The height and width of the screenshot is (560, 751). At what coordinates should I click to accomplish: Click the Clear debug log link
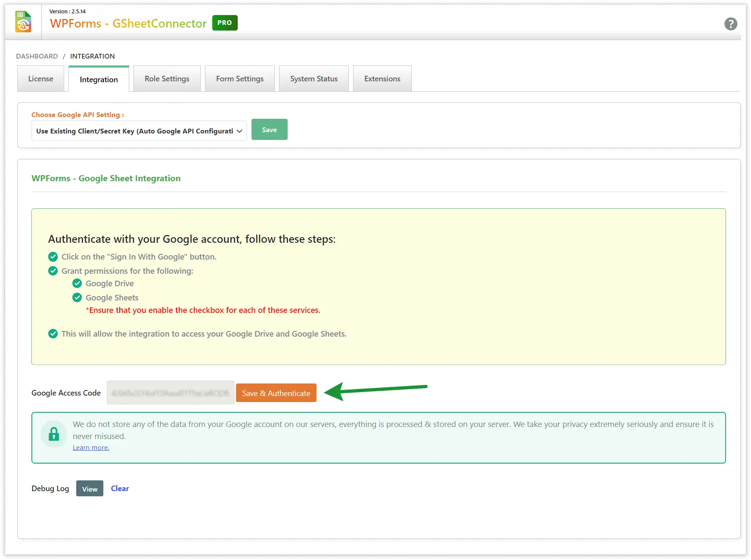click(120, 489)
